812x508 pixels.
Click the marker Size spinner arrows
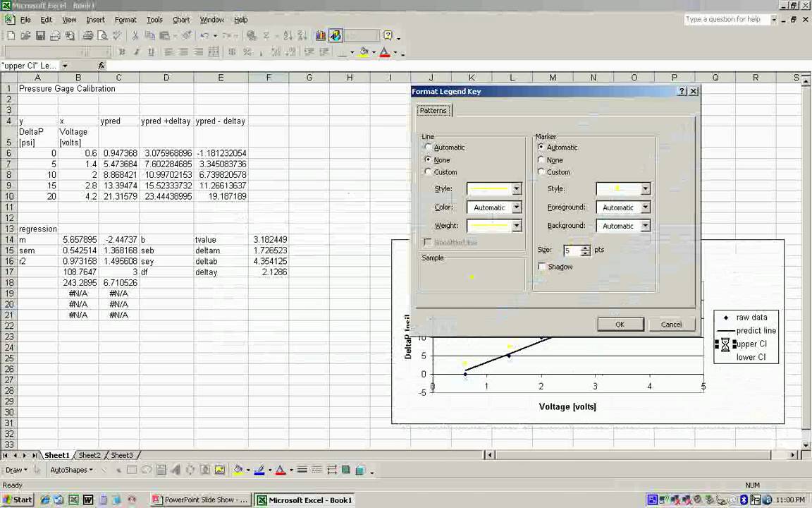[585, 251]
